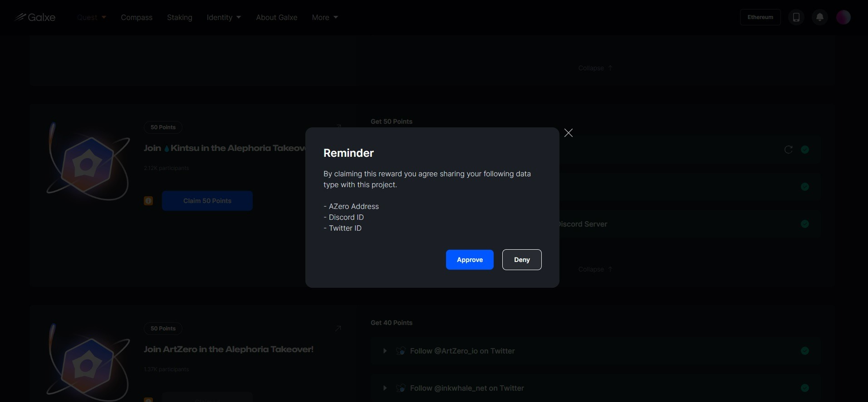Screen dimensions: 868x402
Task: Click the Approve button
Action: pyautogui.click(x=470, y=260)
